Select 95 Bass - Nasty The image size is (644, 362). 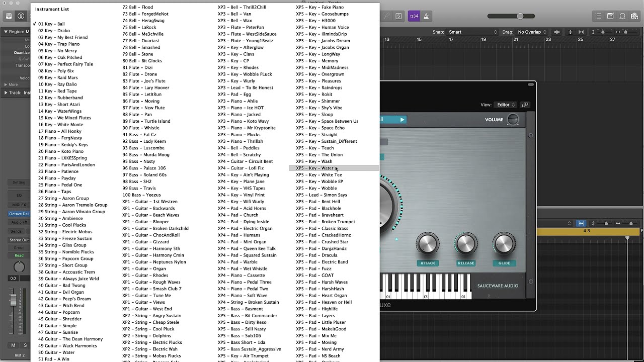(138, 161)
